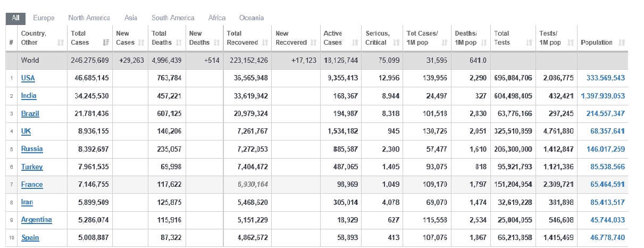The width and height of the screenshot is (644, 248).
Task: Select Russia serious critical 2,300
Action: point(391,149)
